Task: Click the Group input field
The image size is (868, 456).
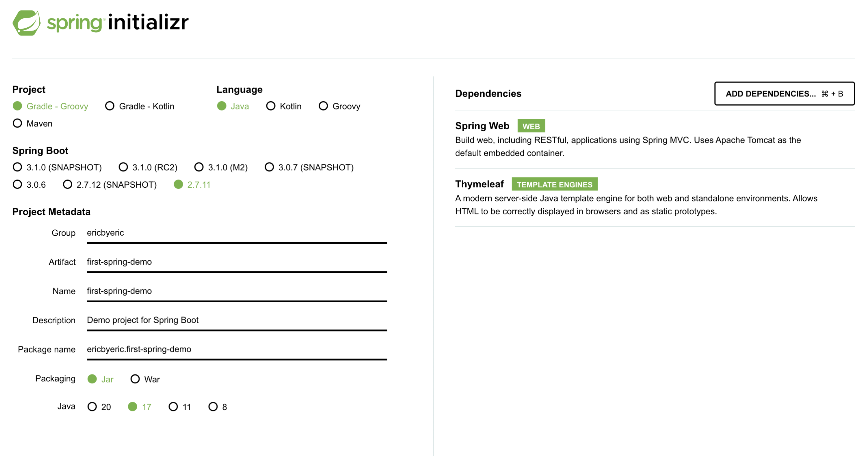Action: 236,233
